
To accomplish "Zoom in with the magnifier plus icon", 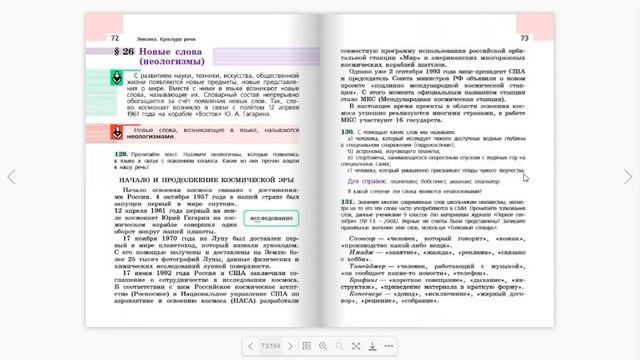I will [323, 346].
